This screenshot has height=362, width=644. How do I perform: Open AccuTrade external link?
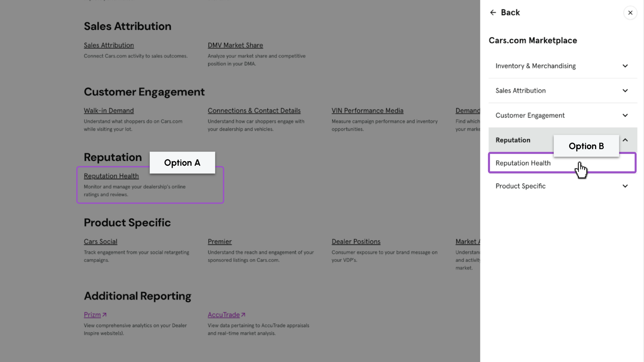(x=224, y=315)
